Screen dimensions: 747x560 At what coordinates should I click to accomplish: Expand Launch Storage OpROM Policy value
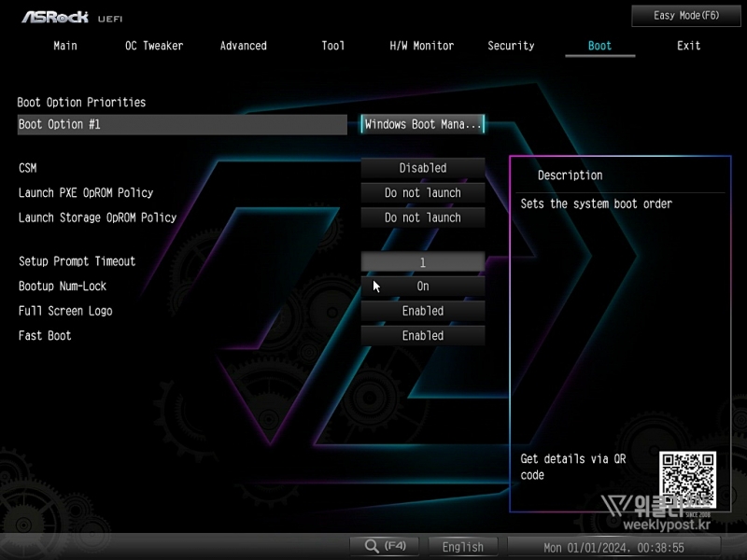(423, 217)
